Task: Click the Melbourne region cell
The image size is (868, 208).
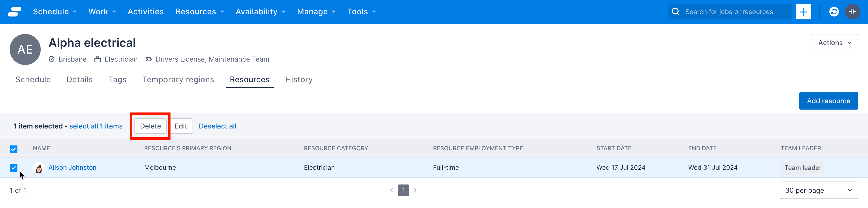Action: pos(160,168)
